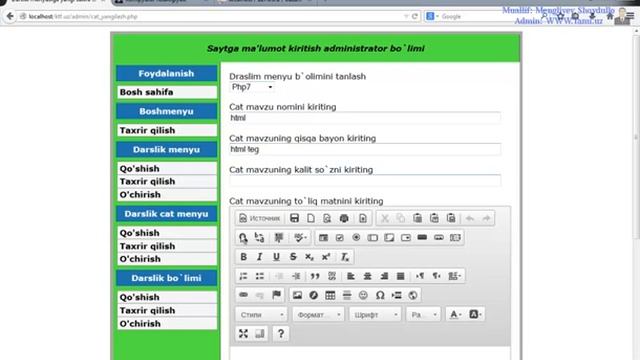This screenshot has height=360, width=640.
Task: Open the Bosh sahifa sidebar link
Action: tap(167, 92)
